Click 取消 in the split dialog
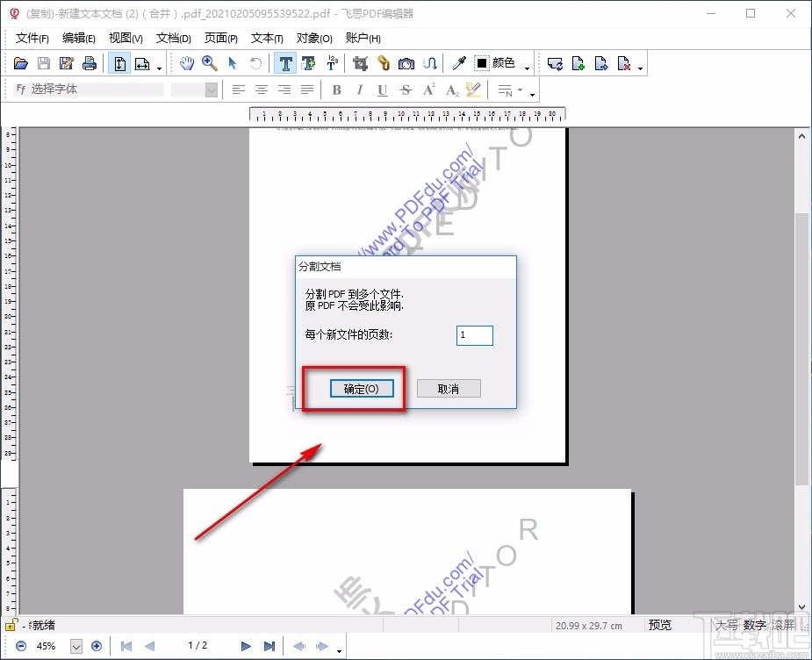812x660 pixels. click(449, 389)
